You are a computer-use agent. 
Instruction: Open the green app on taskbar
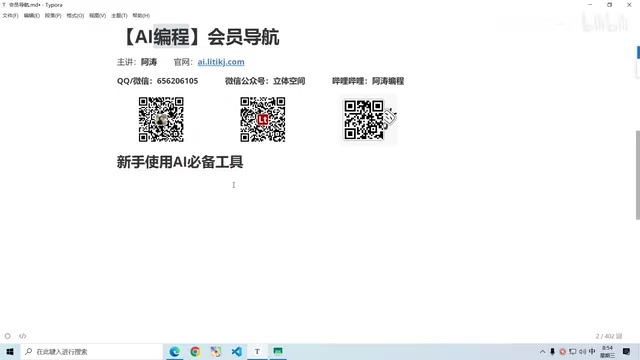[278, 351]
